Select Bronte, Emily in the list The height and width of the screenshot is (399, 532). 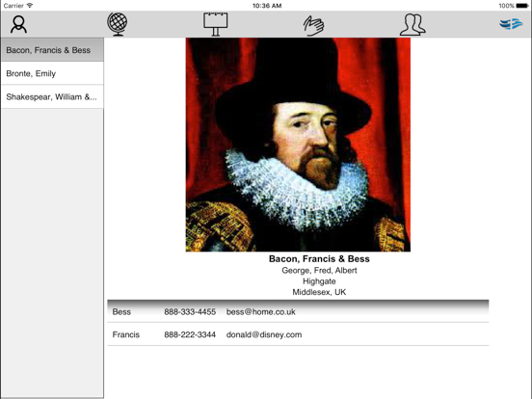click(52, 73)
